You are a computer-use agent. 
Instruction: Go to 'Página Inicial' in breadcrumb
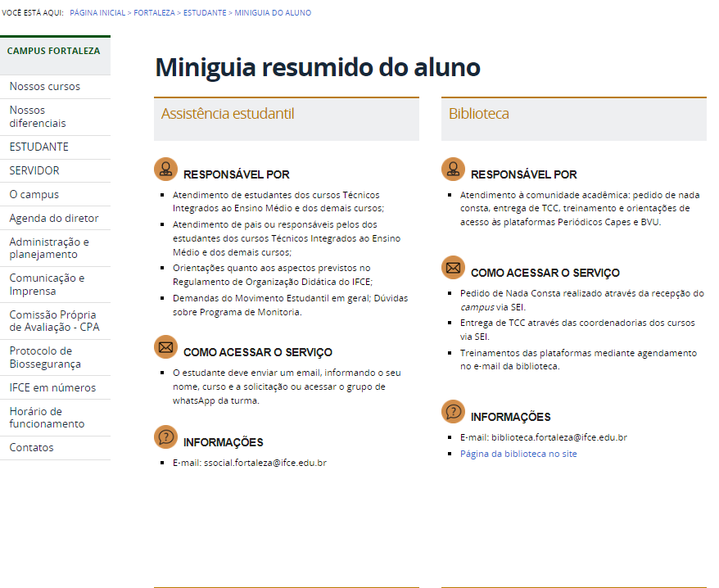click(x=97, y=13)
